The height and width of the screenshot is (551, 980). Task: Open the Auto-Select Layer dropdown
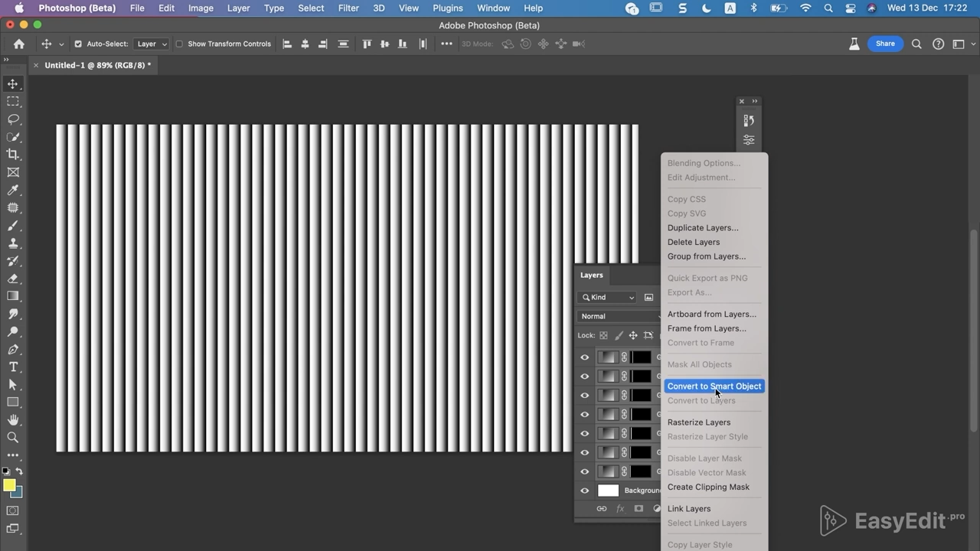pos(152,44)
